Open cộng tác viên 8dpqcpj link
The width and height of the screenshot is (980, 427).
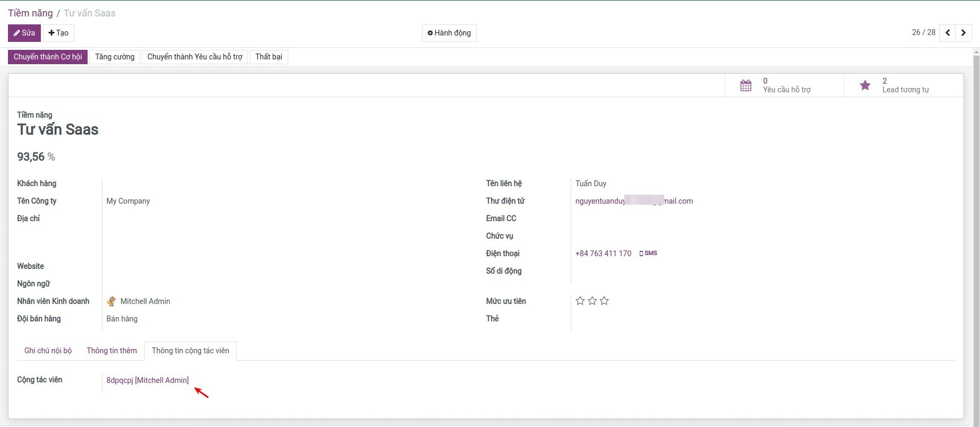[x=148, y=380]
